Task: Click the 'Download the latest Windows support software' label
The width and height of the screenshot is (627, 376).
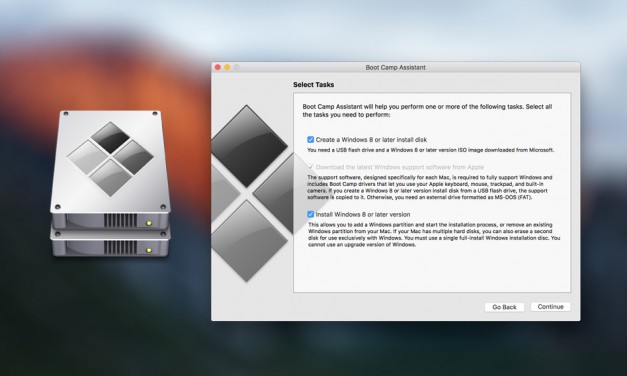Action: click(x=400, y=167)
